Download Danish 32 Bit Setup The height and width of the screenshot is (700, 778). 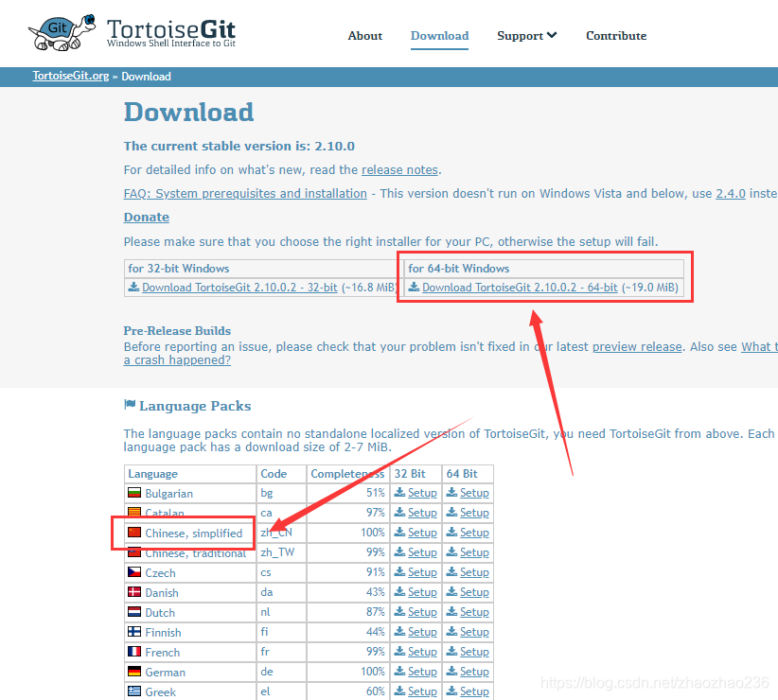pyautogui.click(x=422, y=592)
